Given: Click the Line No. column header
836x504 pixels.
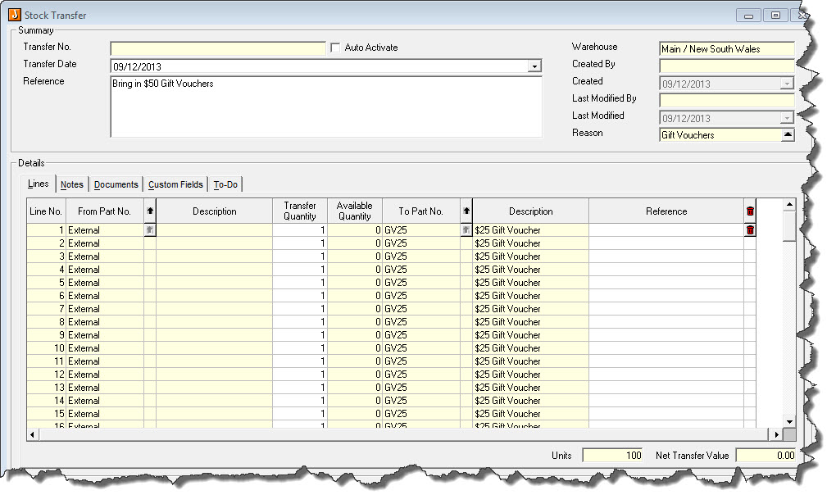Looking at the screenshot, I should click(46, 211).
